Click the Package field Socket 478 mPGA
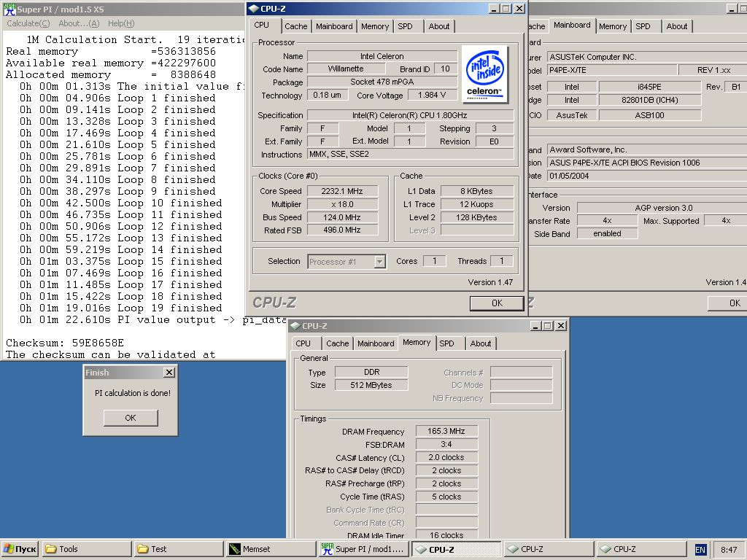This screenshot has height=560, width=747. click(x=382, y=82)
